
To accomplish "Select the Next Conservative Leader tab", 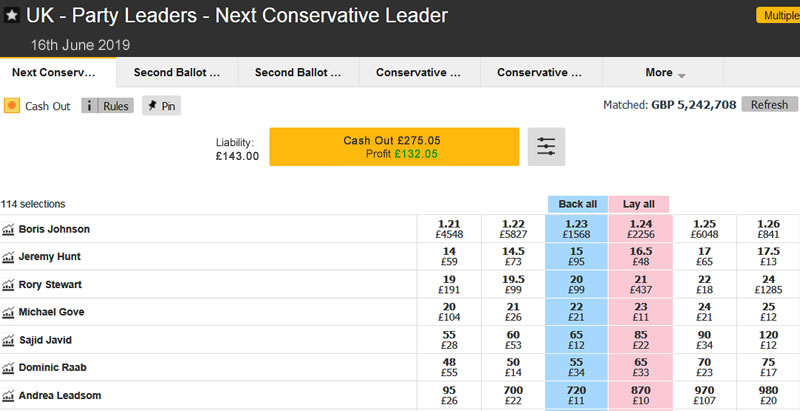I will pyautogui.click(x=58, y=73).
